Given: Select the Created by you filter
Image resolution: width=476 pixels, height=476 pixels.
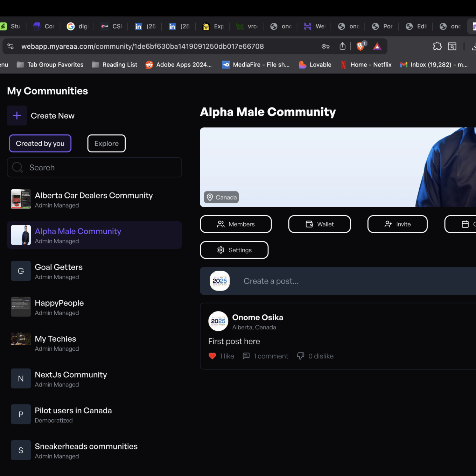Looking at the screenshot, I should (x=40, y=143).
